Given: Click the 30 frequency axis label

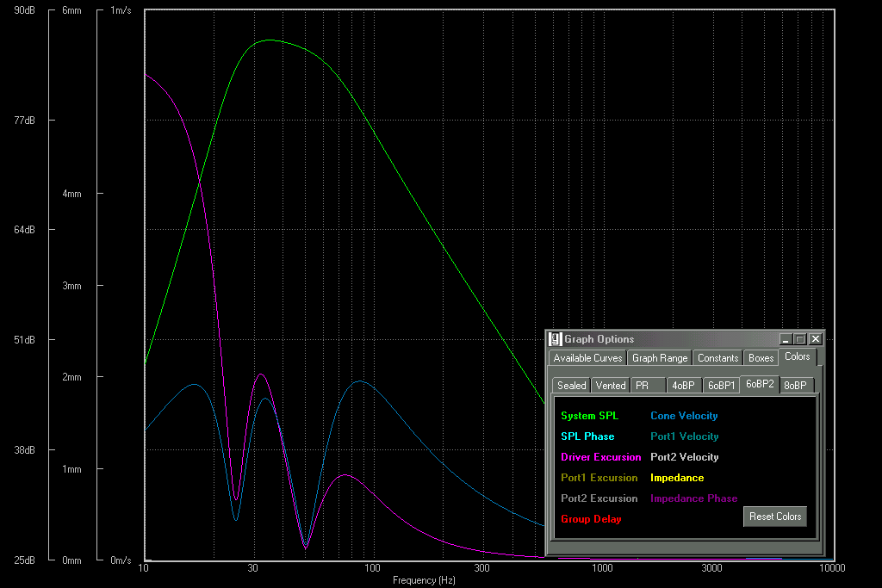Looking at the screenshot, I should click(253, 567).
